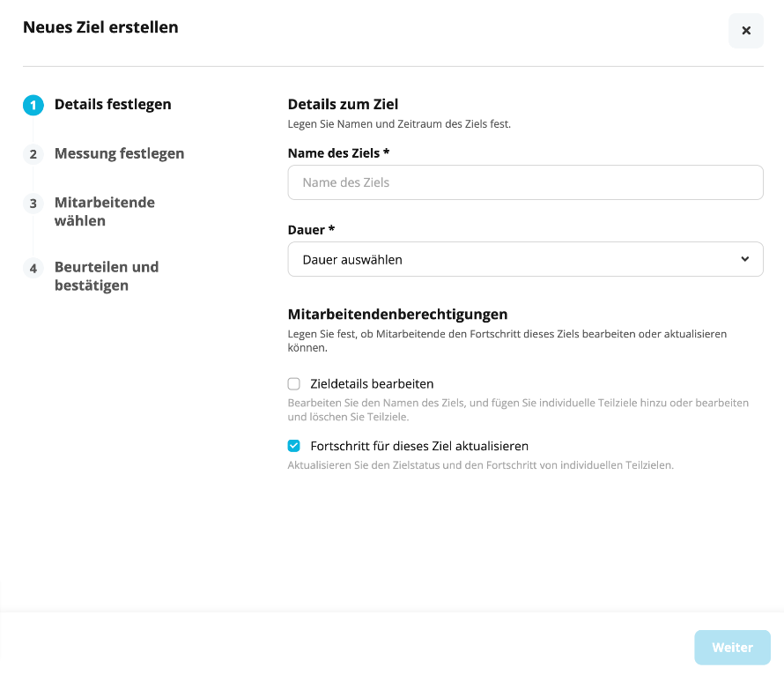Select the Messung festlegen step label
This screenshot has width=784, height=675.
tap(120, 153)
